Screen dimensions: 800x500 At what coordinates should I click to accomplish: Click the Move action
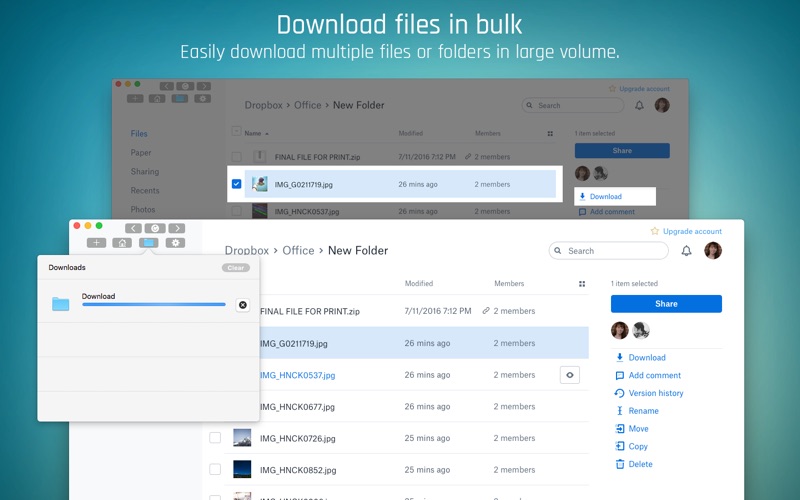pyautogui.click(x=632, y=429)
